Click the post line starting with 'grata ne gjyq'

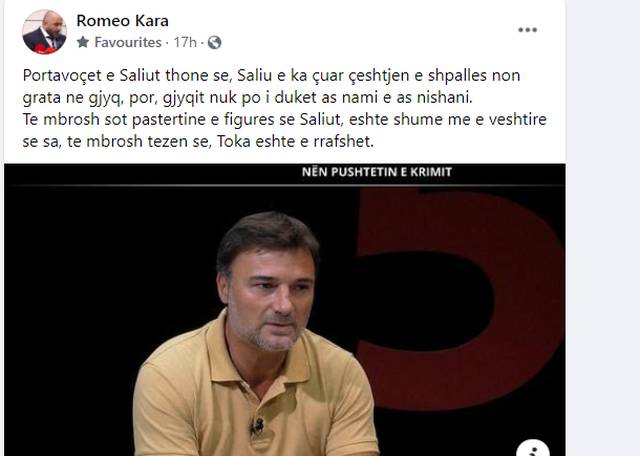247,98
